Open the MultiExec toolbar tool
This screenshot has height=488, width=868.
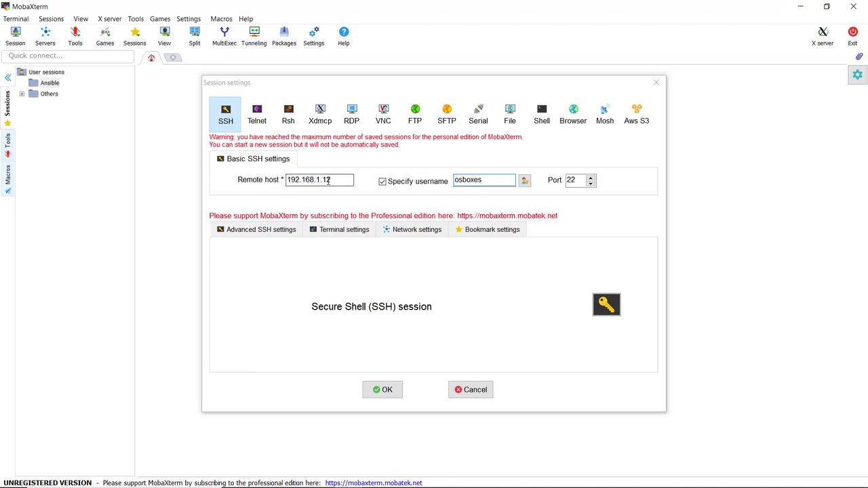point(224,36)
